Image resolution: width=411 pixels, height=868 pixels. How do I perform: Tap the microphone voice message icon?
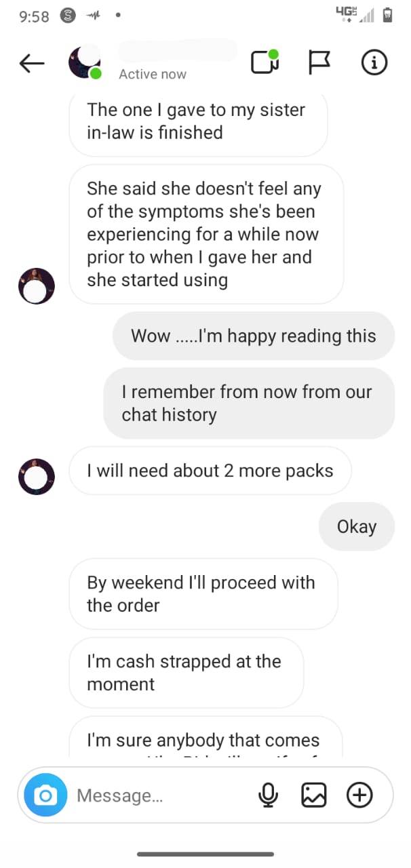tap(269, 795)
